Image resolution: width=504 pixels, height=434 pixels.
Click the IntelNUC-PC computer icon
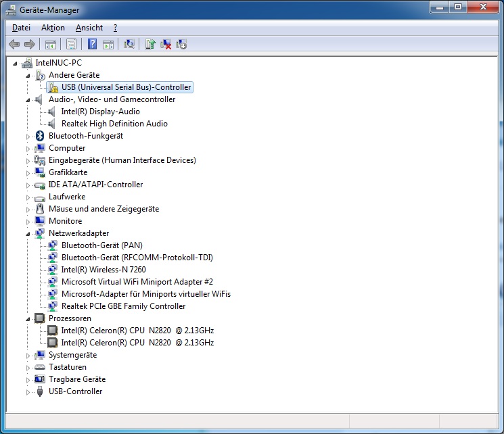(x=27, y=63)
